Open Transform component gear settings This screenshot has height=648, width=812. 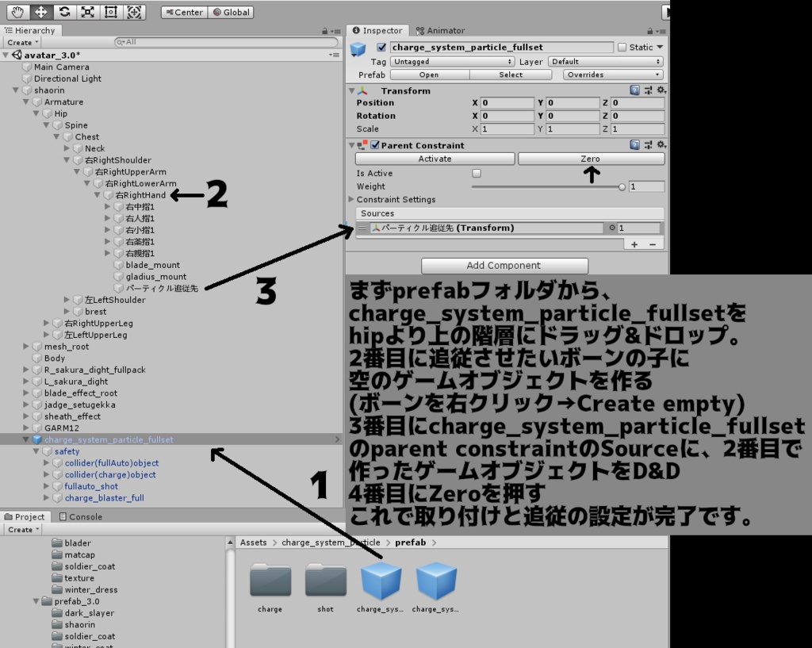[x=661, y=90]
